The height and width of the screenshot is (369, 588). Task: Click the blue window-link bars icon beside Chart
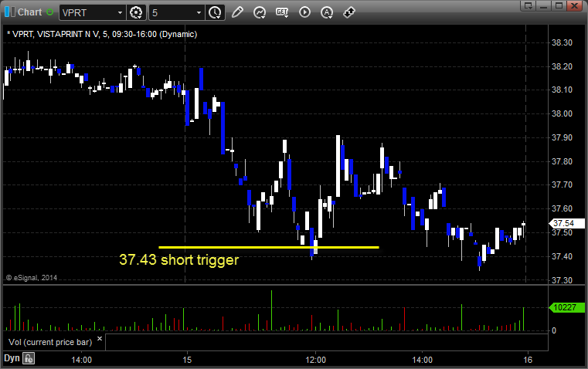coord(10,12)
